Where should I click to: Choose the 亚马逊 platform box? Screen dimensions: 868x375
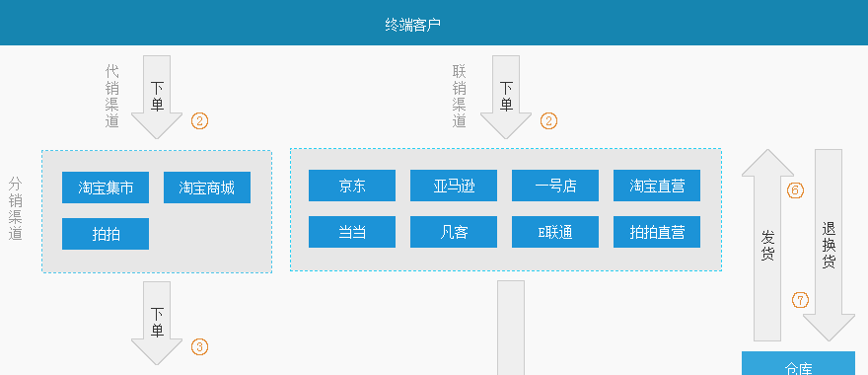coord(454,186)
